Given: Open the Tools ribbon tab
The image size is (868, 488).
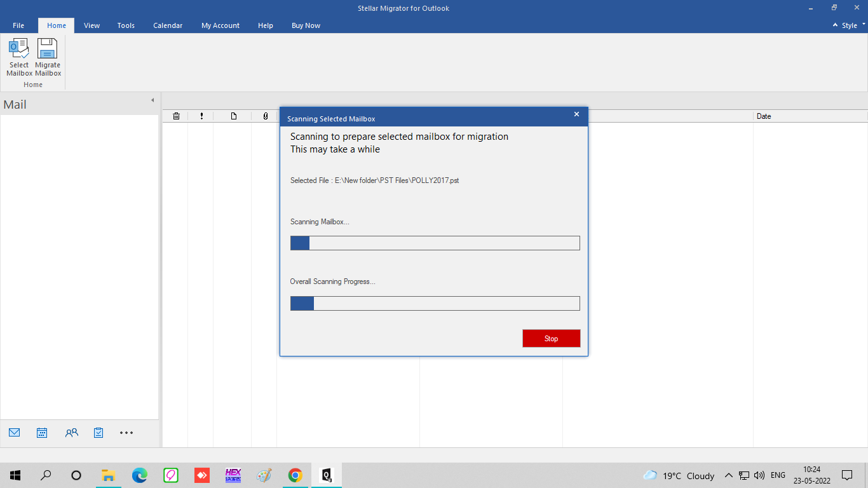Looking at the screenshot, I should (x=126, y=25).
